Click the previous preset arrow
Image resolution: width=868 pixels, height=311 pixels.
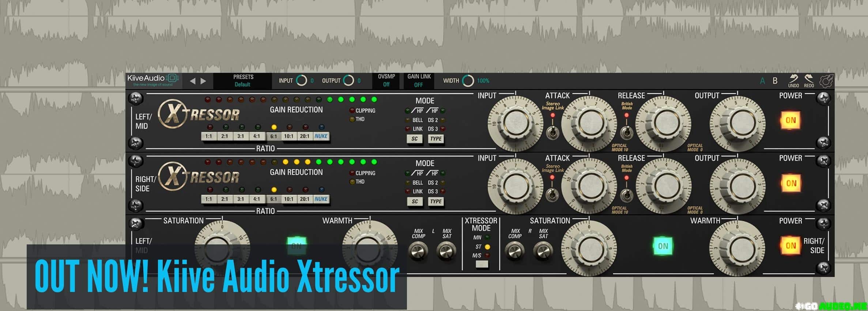(x=192, y=81)
